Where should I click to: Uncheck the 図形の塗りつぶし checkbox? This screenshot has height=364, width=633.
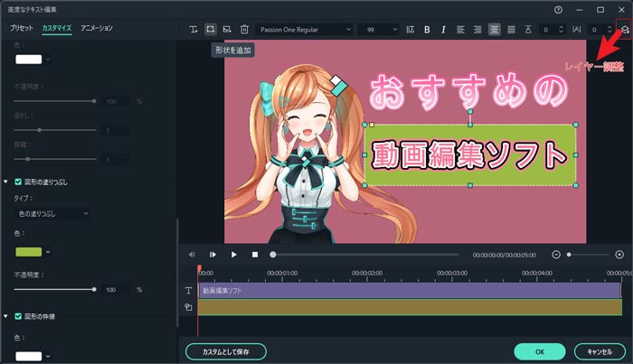coord(19,182)
